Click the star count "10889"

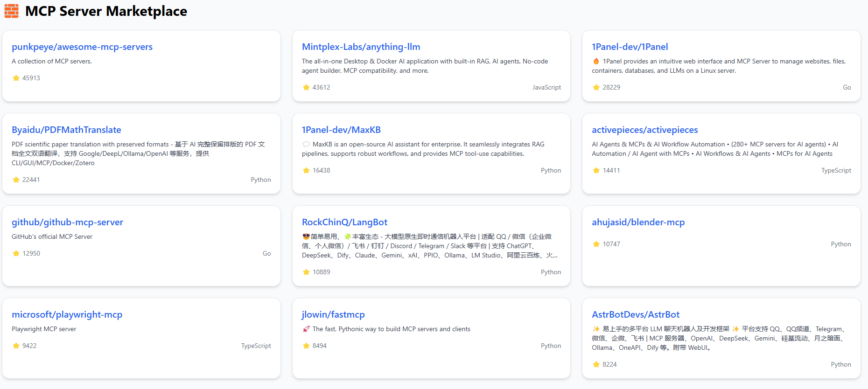pos(322,272)
